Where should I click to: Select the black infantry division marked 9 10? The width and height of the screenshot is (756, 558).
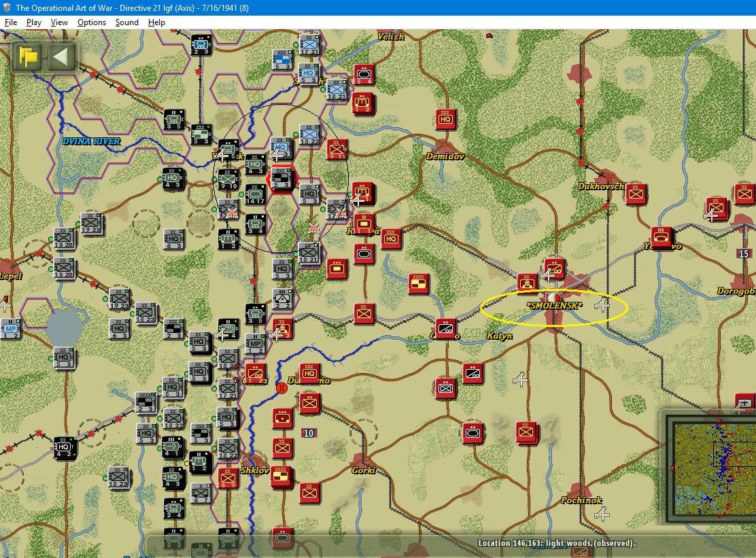click(228, 179)
